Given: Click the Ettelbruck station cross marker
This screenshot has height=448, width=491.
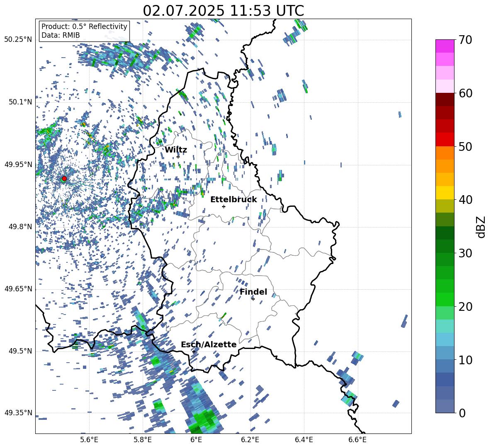Looking at the screenshot, I should pos(224,206).
